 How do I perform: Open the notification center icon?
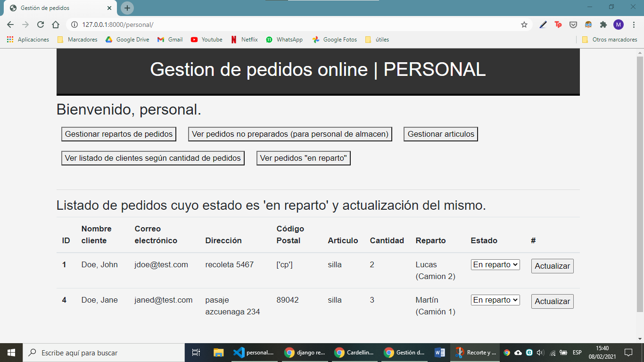tap(628, 353)
